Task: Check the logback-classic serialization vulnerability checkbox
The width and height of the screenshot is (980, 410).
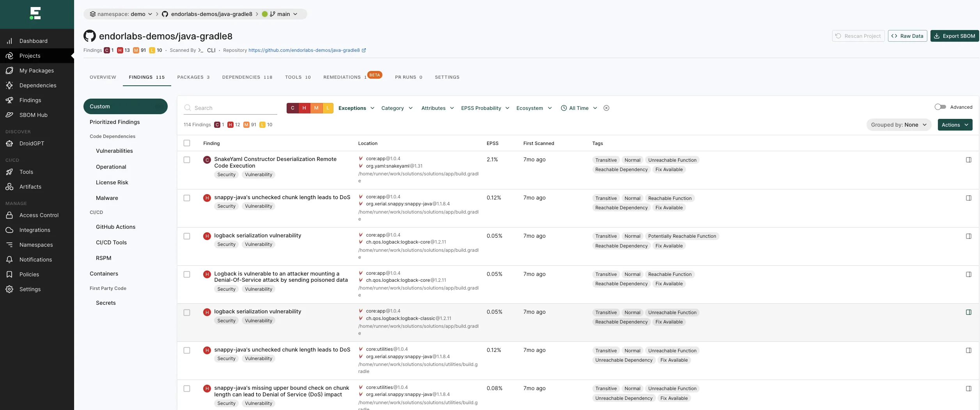Action: (x=187, y=313)
